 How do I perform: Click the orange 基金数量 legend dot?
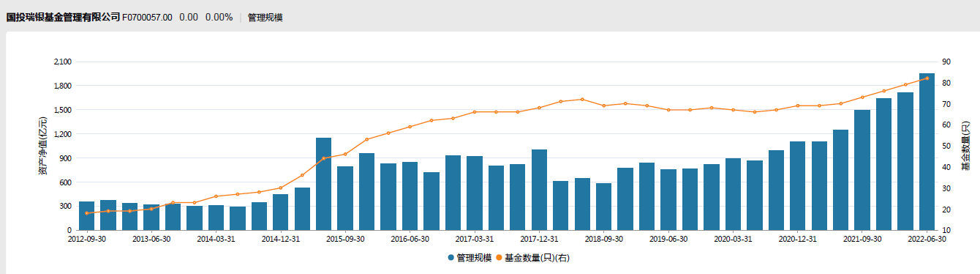pos(499,258)
